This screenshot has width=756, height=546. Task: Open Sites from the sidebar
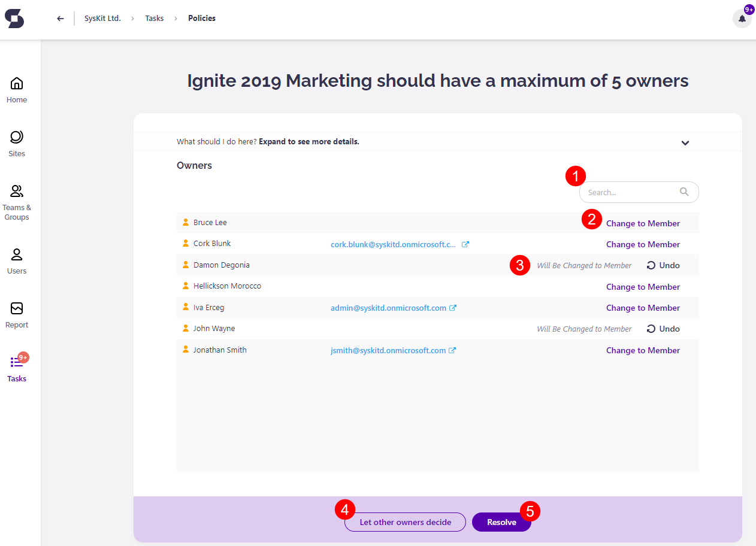coord(17,144)
